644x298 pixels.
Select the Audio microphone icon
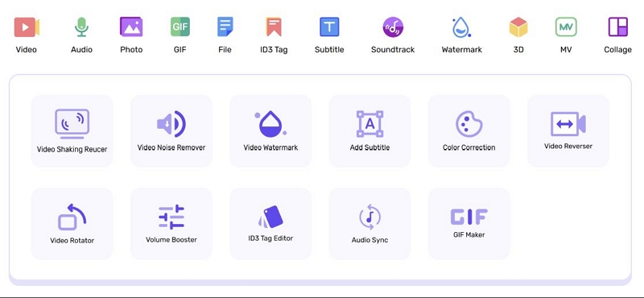(x=81, y=27)
